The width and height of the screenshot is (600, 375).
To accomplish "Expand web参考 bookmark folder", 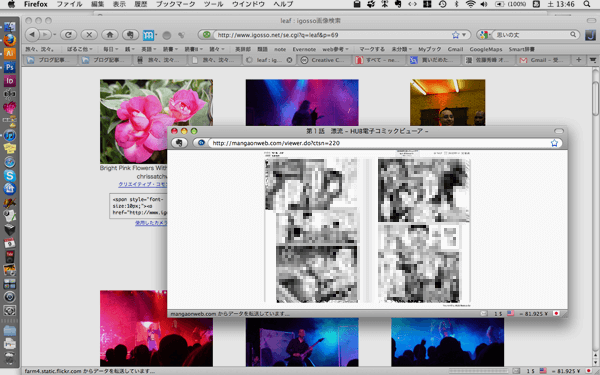I will (335, 49).
